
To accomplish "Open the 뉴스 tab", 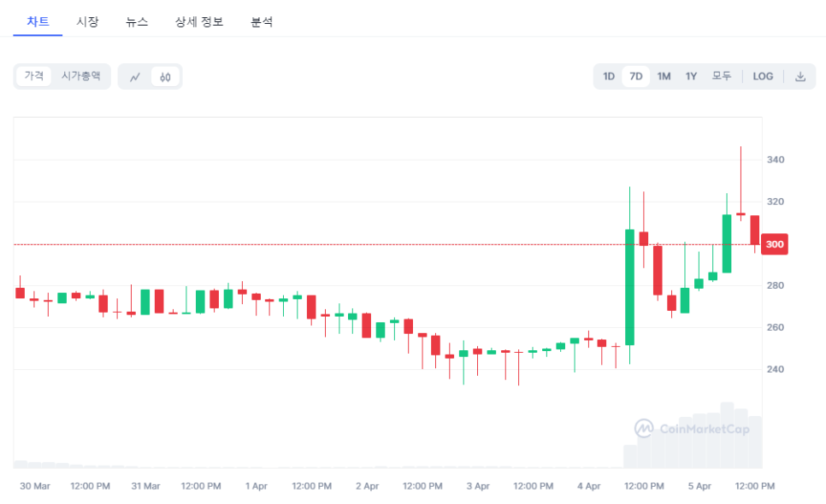I will pos(137,21).
